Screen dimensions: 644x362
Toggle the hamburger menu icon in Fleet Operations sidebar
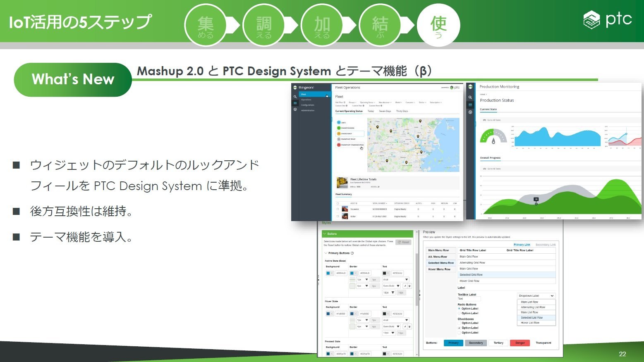coord(295,103)
